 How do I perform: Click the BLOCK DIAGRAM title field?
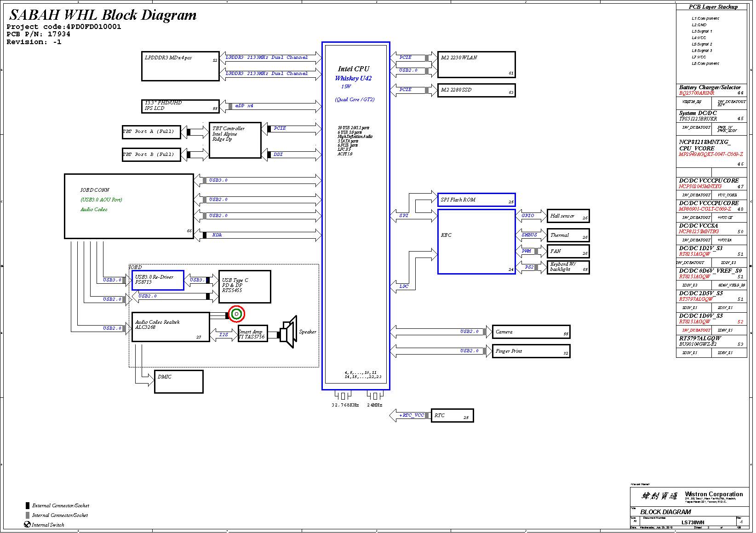click(x=665, y=512)
